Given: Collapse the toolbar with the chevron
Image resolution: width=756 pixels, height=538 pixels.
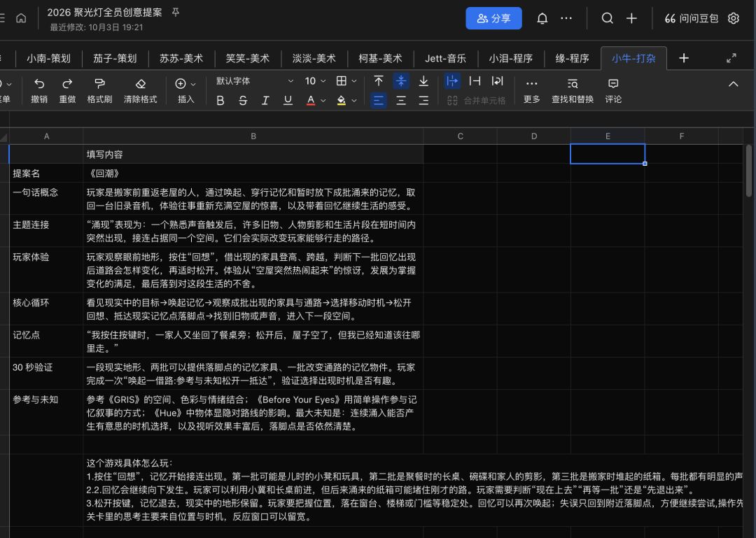Looking at the screenshot, I should pyautogui.click(x=734, y=84).
